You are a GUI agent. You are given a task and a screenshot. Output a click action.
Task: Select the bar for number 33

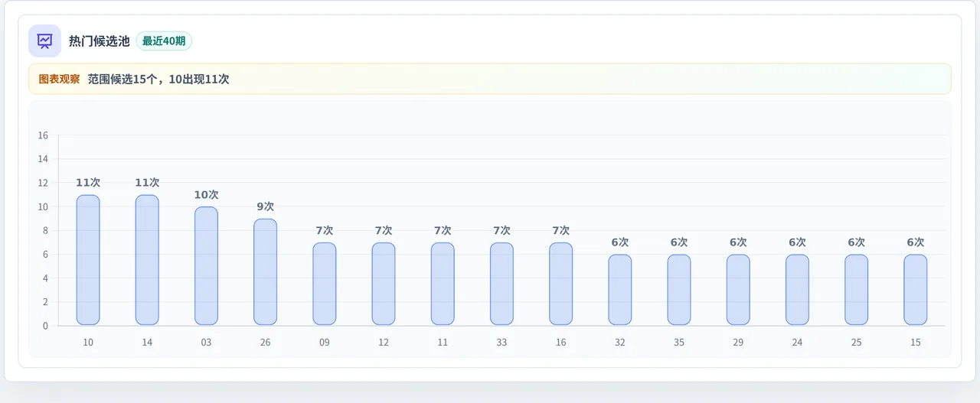pyautogui.click(x=501, y=284)
